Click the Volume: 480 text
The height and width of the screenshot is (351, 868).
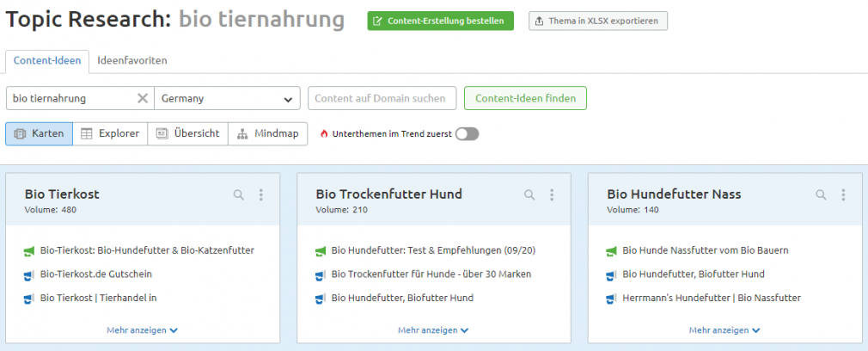click(51, 210)
